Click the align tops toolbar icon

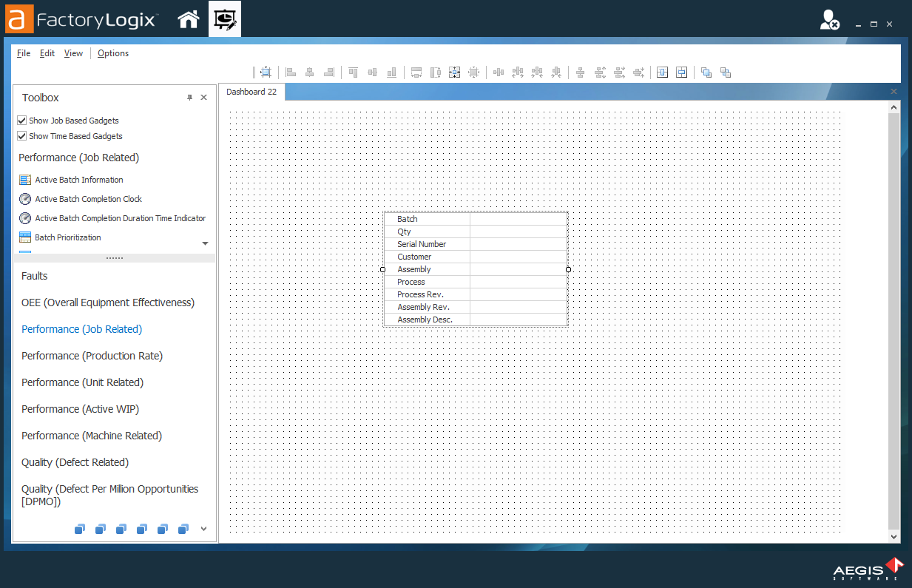(x=353, y=72)
